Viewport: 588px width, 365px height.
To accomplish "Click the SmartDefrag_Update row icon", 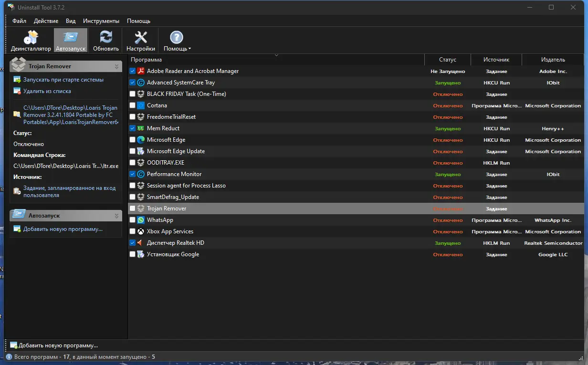I will tap(141, 197).
